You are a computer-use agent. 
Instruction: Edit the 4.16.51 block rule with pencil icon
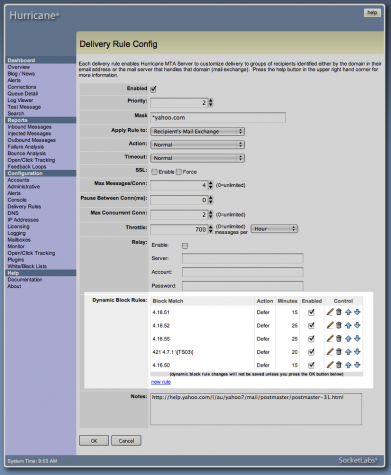point(330,312)
